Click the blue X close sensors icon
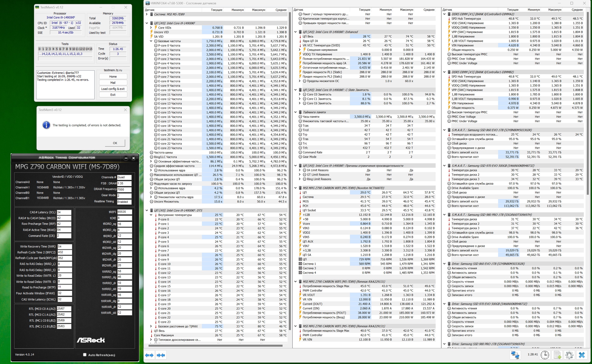 (x=582, y=355)
